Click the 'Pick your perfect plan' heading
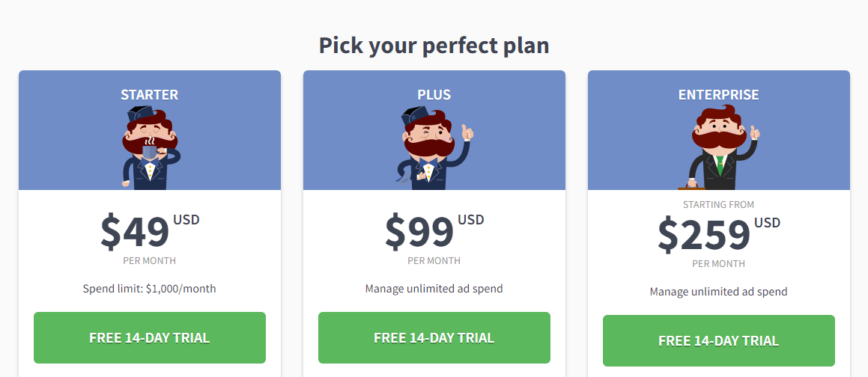 coord(434,45)
